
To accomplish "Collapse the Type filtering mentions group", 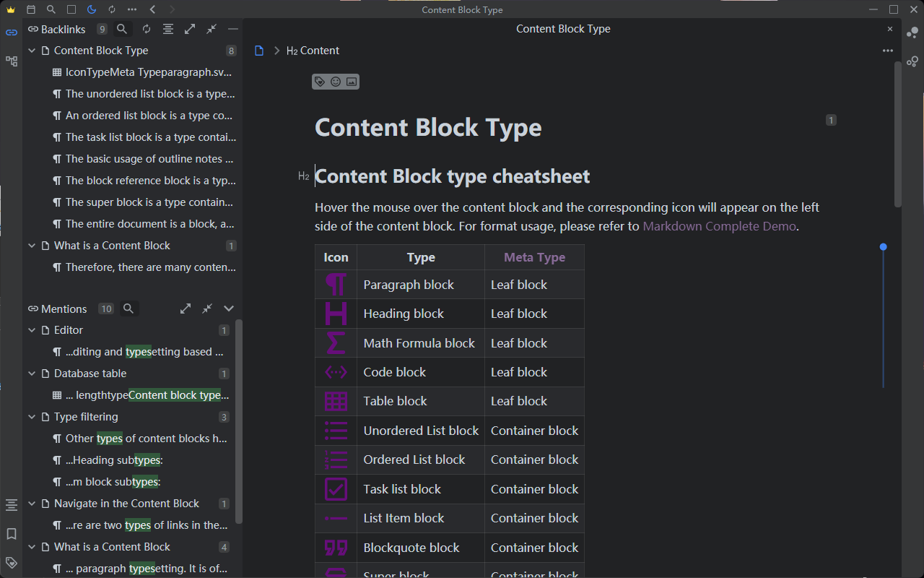I will pyautogui.click(x=32, y=417).
